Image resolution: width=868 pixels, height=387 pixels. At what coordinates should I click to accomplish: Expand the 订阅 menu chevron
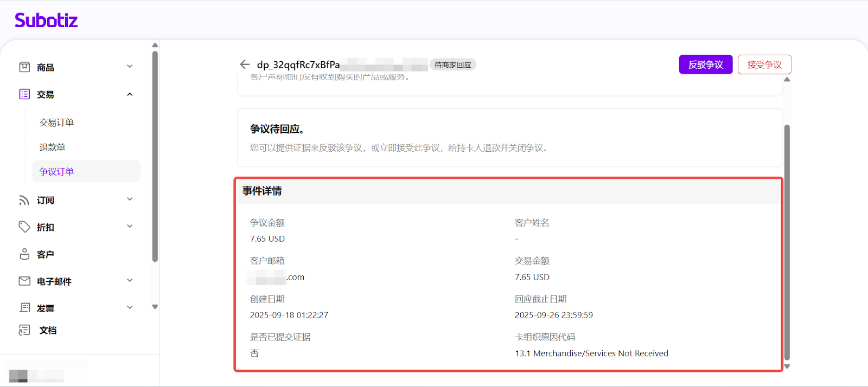click(130, 199)
